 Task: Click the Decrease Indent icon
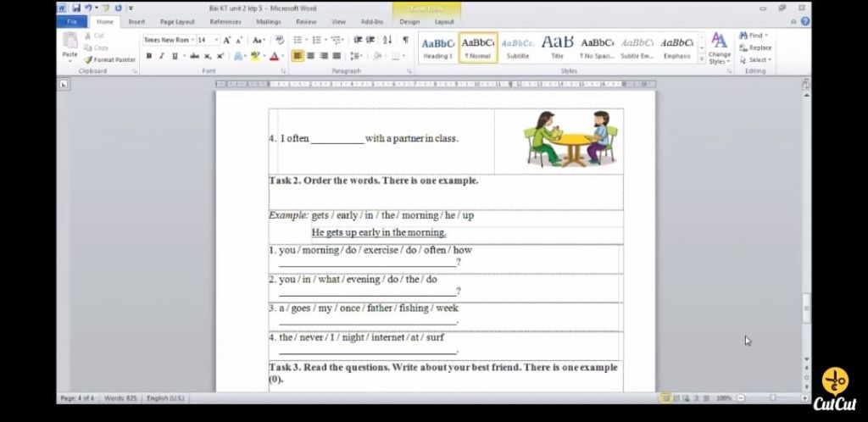pyautogui.click(x=358, y=41)
